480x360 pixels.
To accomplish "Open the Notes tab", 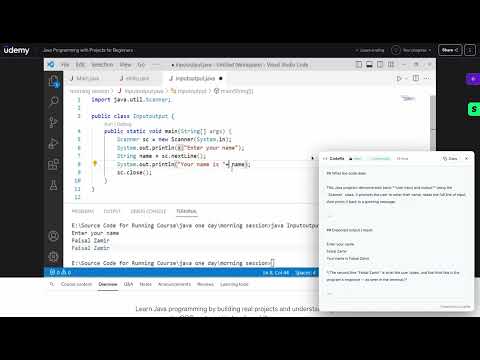I will pos(145,284).
